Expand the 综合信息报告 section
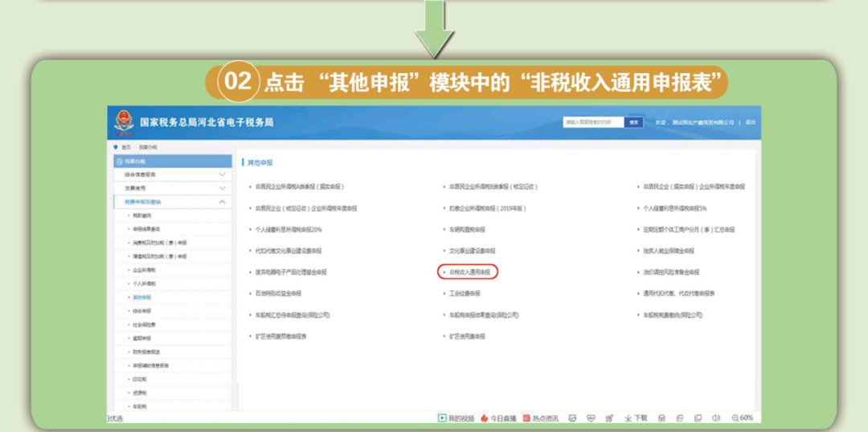The width and height of the screenshot is (868, 432). (x=173, y=175)
